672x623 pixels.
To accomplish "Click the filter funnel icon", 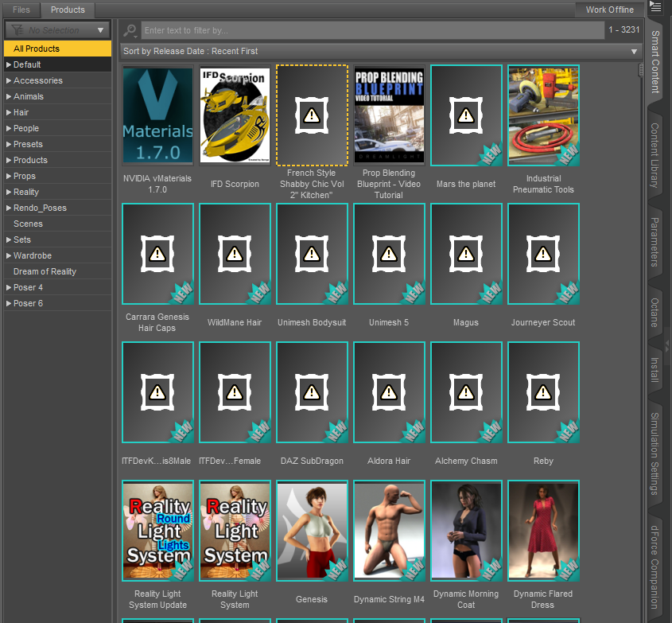I will [x=17, y=30].
